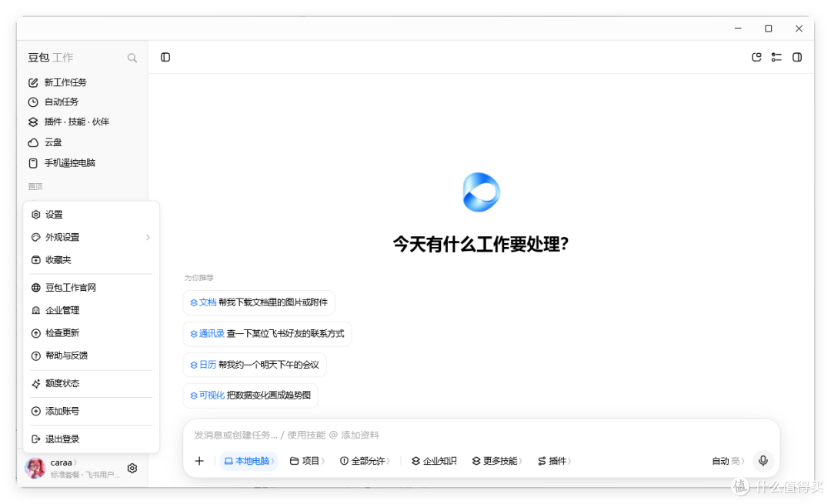Click the microphone voice input button

pyautogui.click(x=763, y=461)
